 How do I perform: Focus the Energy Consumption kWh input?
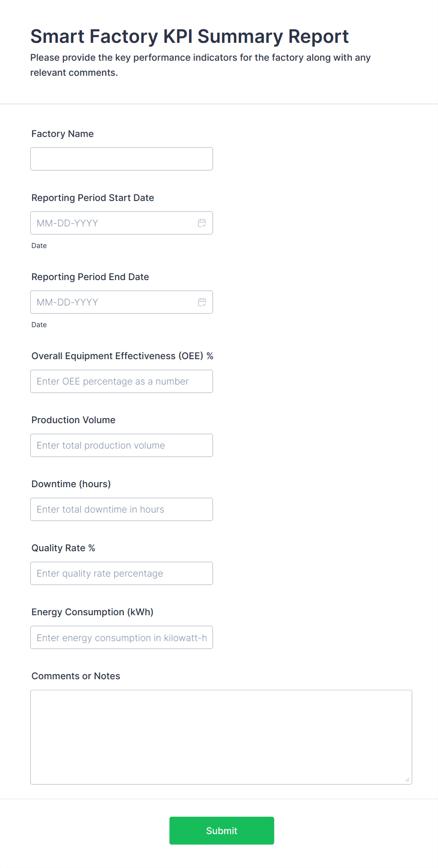[x=121, y=637]
